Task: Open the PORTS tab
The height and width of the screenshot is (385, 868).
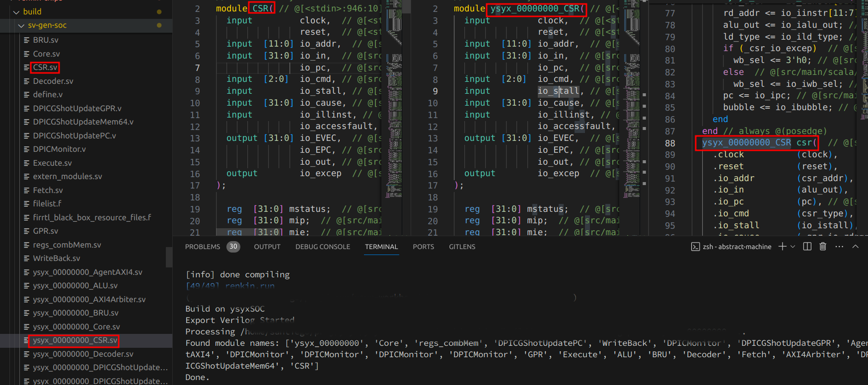Action: pyautogui.click(x=424, y=247)
